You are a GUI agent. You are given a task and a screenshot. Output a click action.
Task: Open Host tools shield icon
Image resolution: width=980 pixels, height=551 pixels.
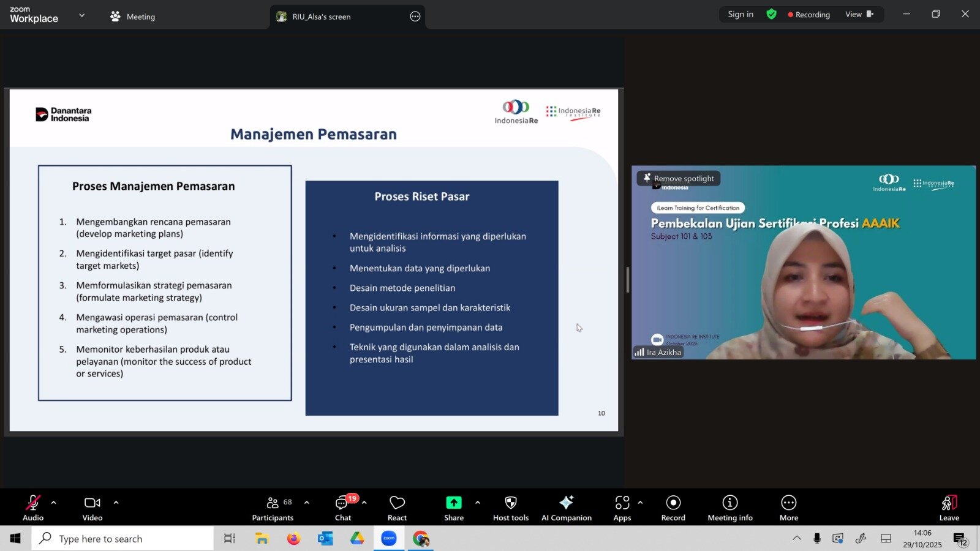coord(511,508)
